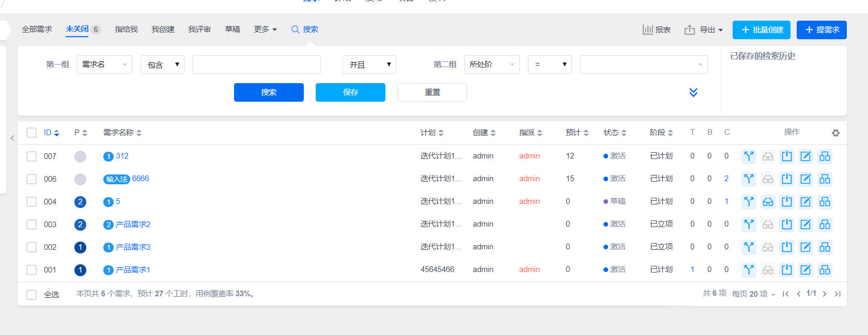Check the 全选 select-all checkbox
The image size is (868, 335).
coord(32,295)
